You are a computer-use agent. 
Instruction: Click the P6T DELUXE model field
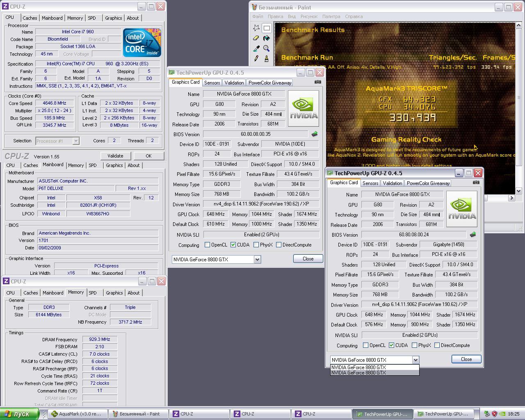point(76,188)
